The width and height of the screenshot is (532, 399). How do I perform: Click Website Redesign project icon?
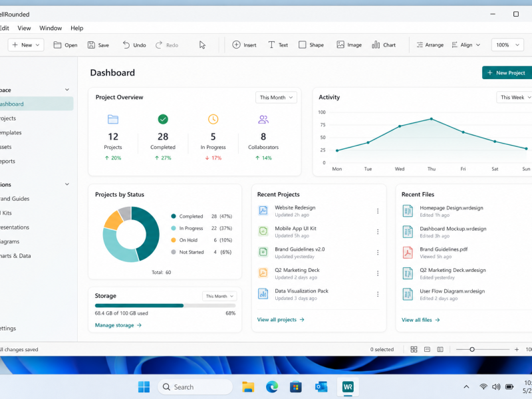click(263, 211)
